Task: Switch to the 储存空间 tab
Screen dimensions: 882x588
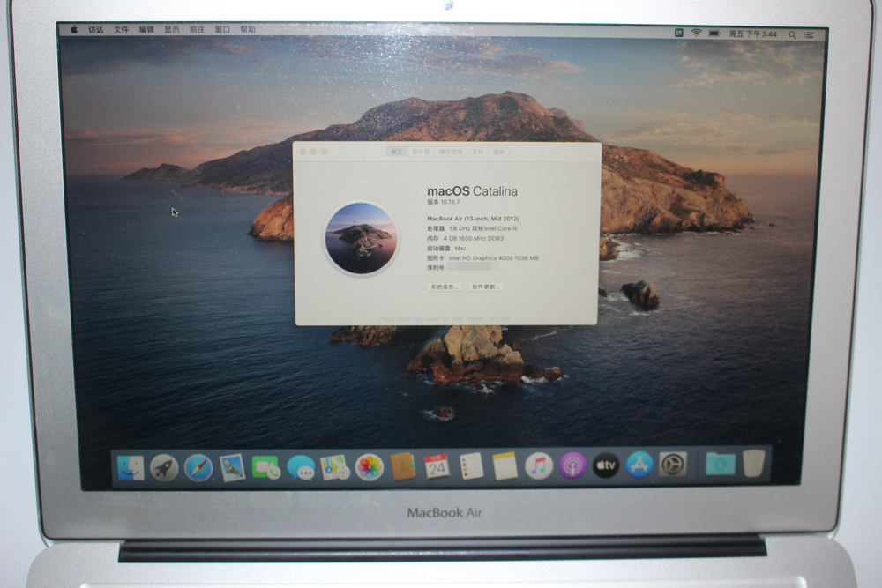Action: 450,152
